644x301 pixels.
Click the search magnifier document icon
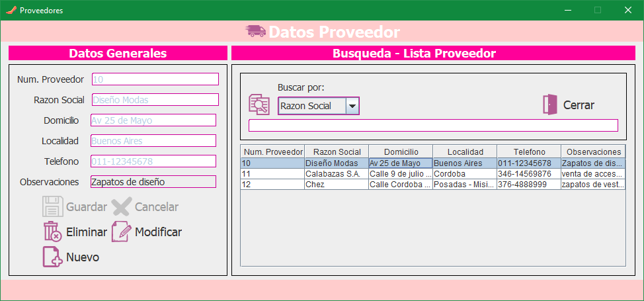pos(259,105)
